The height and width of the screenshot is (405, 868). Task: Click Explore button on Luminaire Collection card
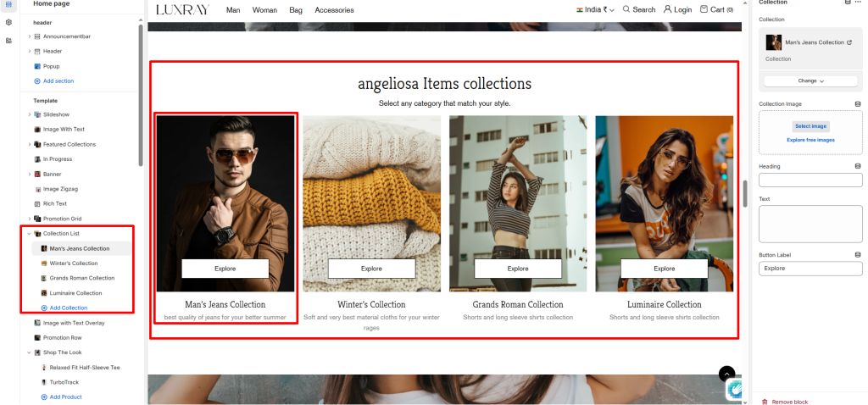pyautogui.click(x=665, y=269)
